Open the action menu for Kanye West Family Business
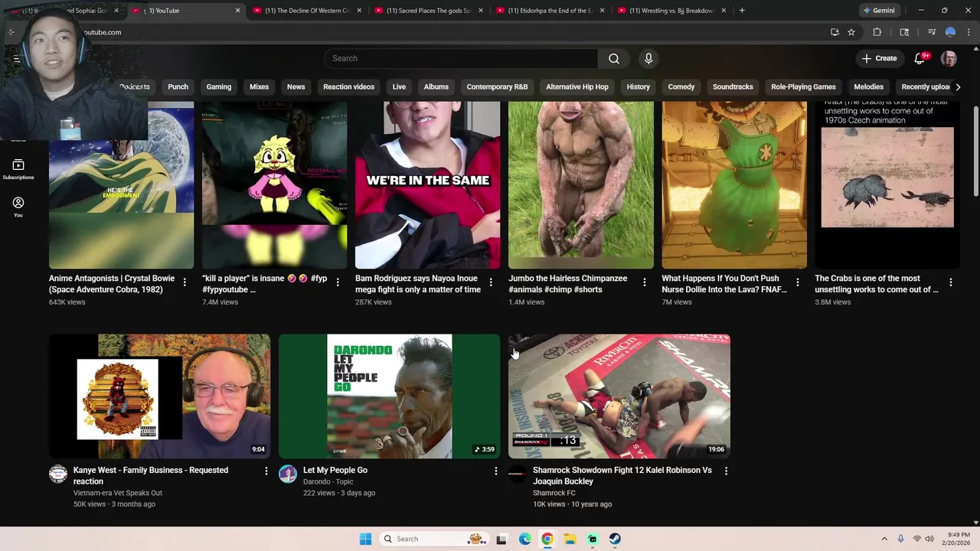980x551 pixels. click(266, 471)
